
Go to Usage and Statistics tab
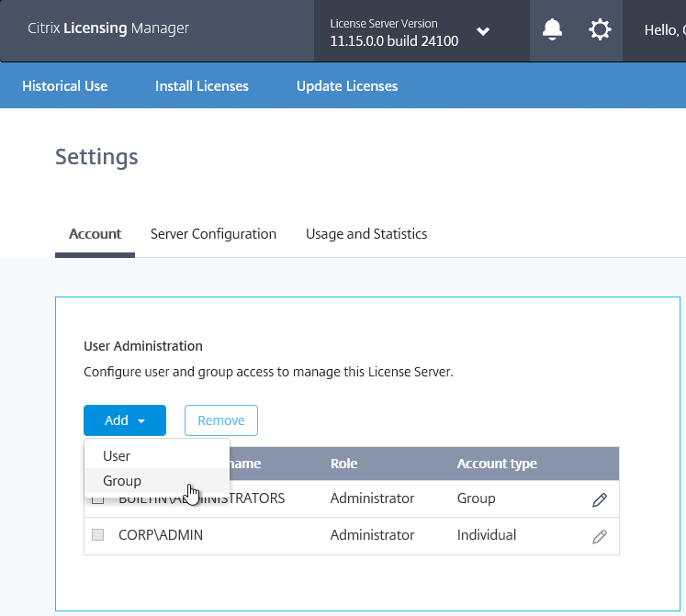coord(366,234)
